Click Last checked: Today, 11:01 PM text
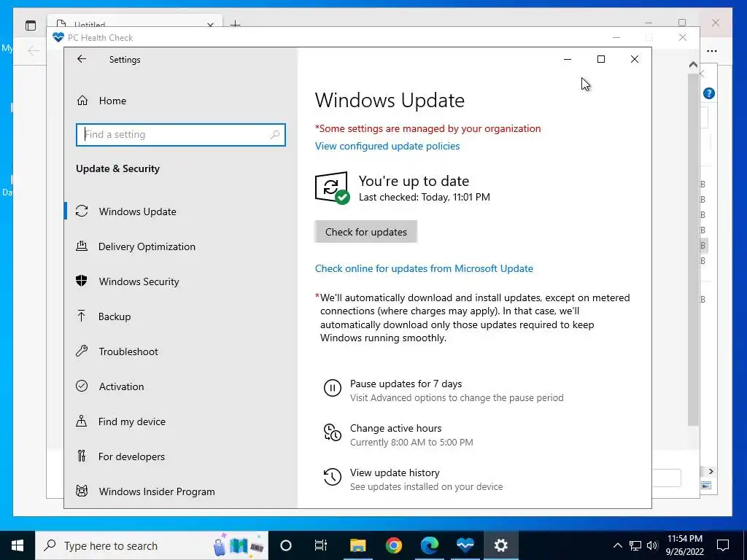The width and height of the screenshot is (747, 560). (x=425, y=197)
